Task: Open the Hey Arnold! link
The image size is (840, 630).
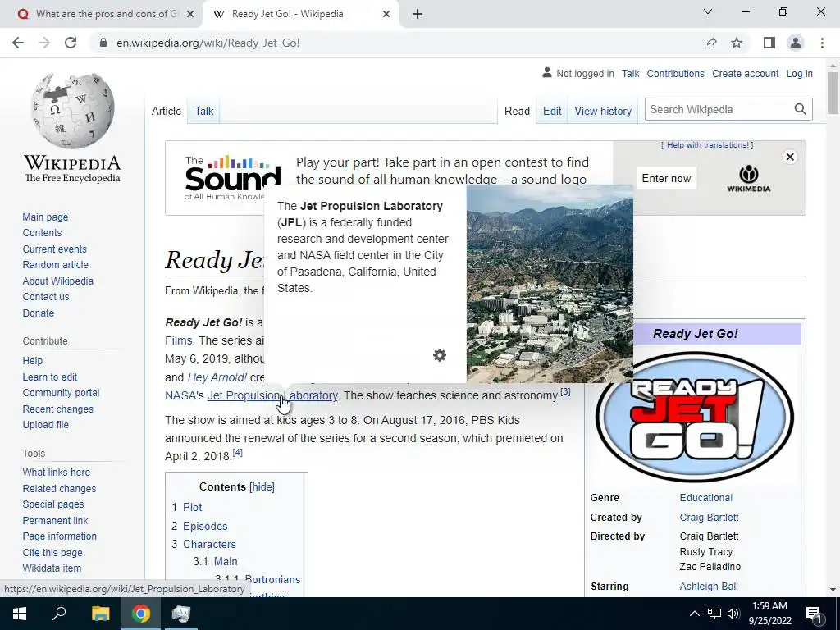Action: [217, 377]
